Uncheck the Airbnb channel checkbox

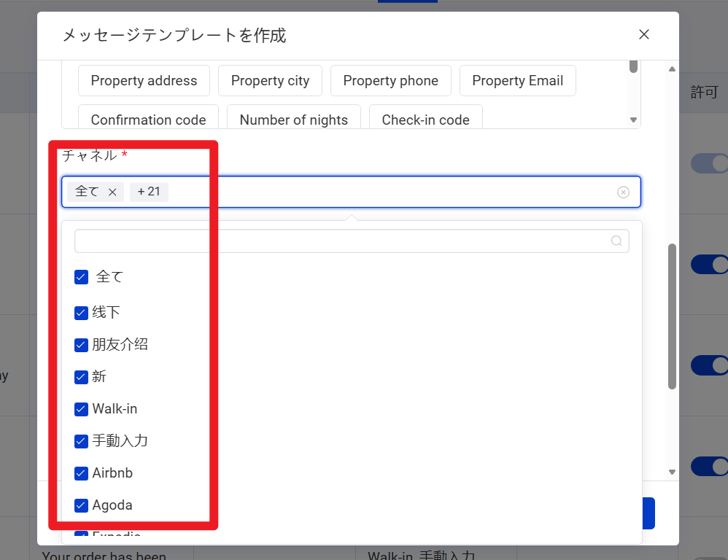(x=81, y=473)
